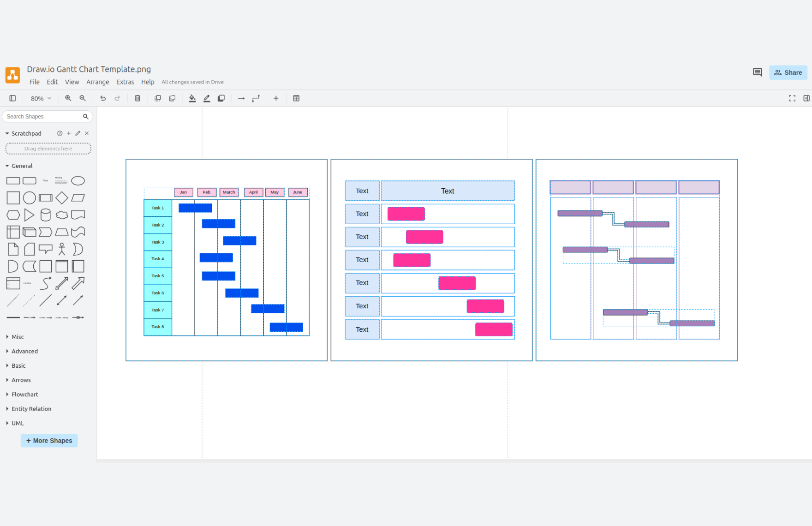
Task: Open the Fill Color tool
Action: click(192, 98)
